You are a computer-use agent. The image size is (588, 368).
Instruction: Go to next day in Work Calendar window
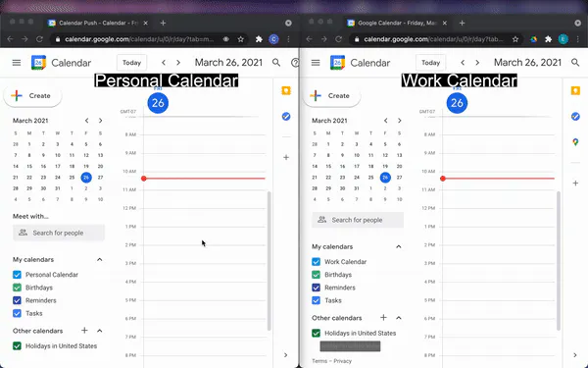[477, 63]
